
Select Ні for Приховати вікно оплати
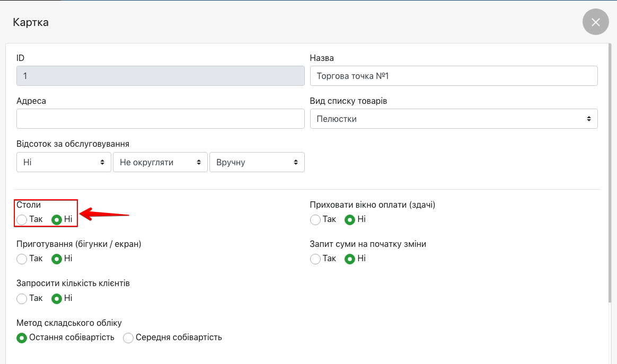(350, 219)
